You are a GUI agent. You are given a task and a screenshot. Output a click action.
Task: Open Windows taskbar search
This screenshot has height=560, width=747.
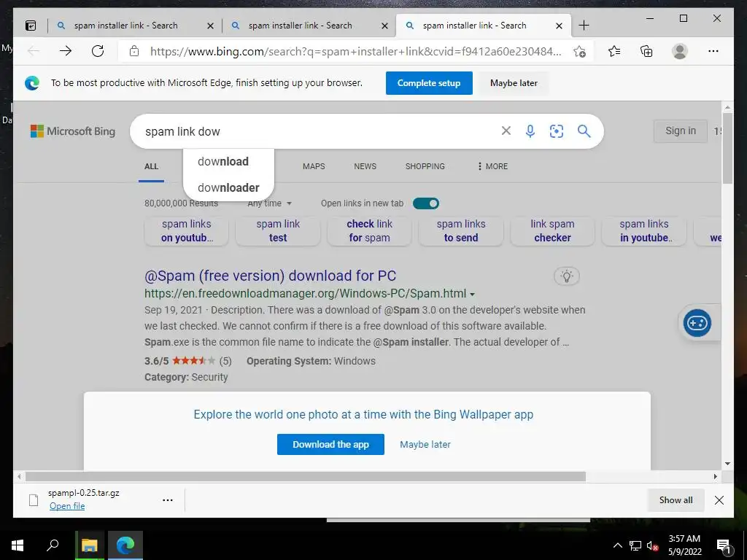tap(53, 545)
